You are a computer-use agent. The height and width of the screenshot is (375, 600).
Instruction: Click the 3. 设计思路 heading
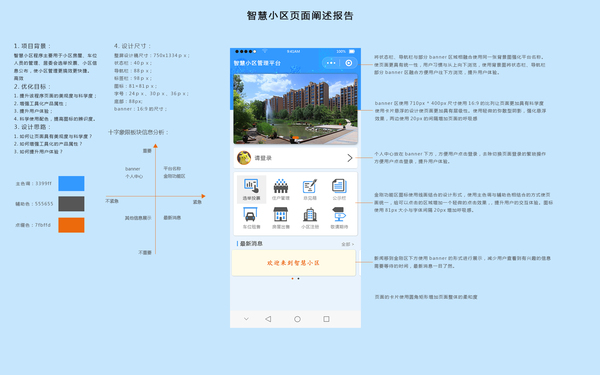tap(33, 127)
